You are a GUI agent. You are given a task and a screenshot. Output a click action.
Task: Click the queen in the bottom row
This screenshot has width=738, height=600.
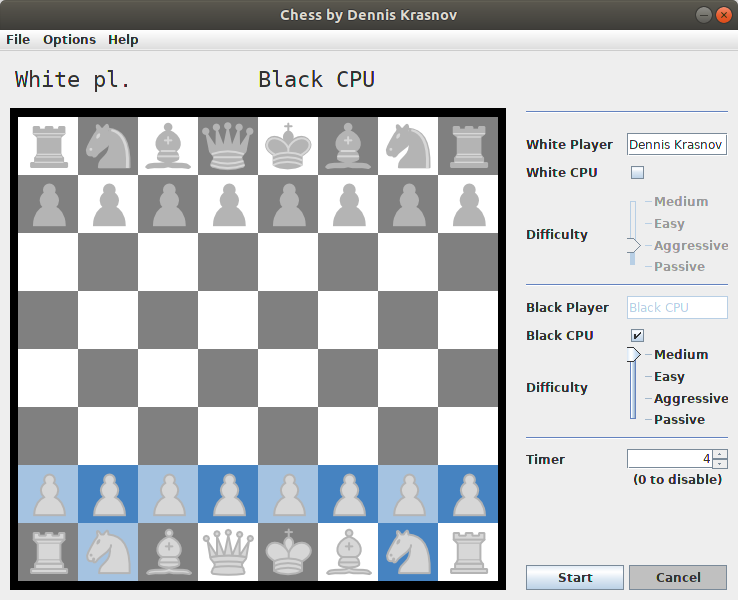228,552
